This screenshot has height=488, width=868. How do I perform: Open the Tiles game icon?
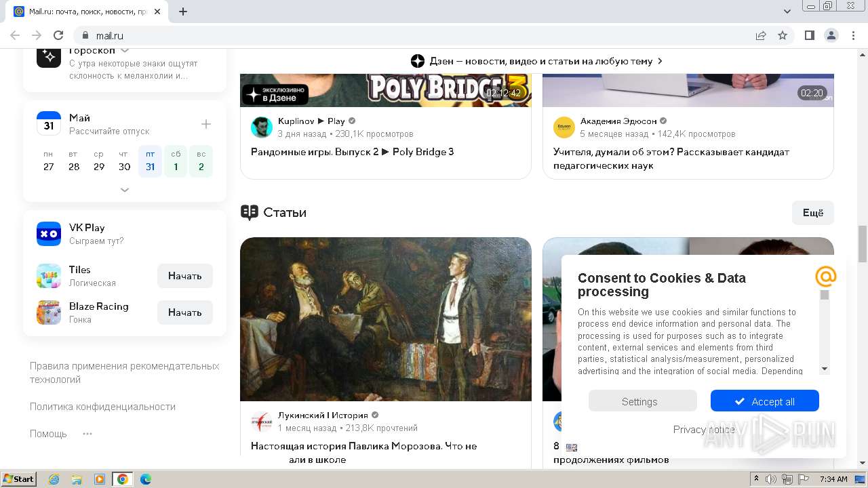(x=49, y=276)
